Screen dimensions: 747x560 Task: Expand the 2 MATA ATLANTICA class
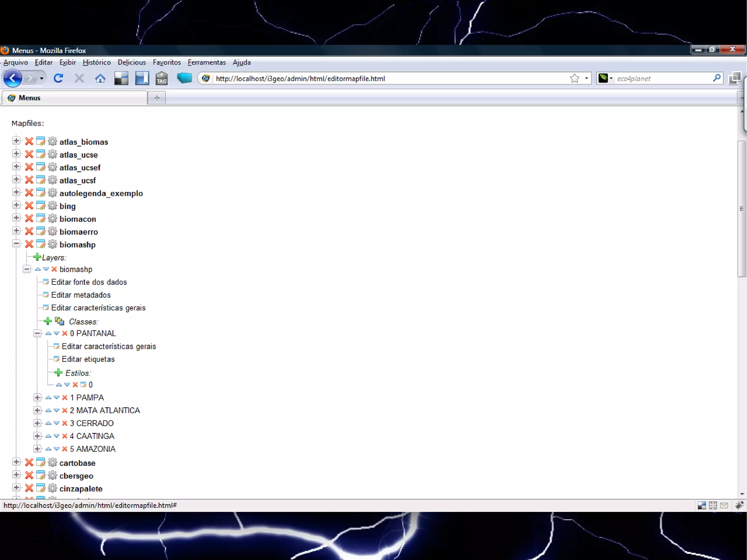click(x=37, y=410)
